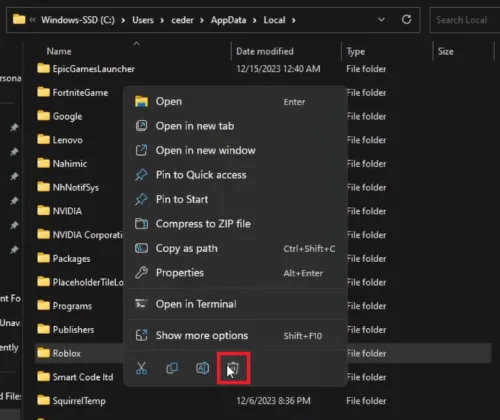Click the Publishers folder icon
This screenshot has width=500, height=420.
tap(43, 329)
